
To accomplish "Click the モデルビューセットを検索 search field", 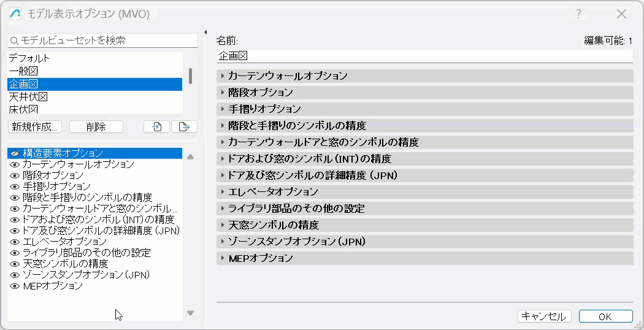I will tap(102, 40).
